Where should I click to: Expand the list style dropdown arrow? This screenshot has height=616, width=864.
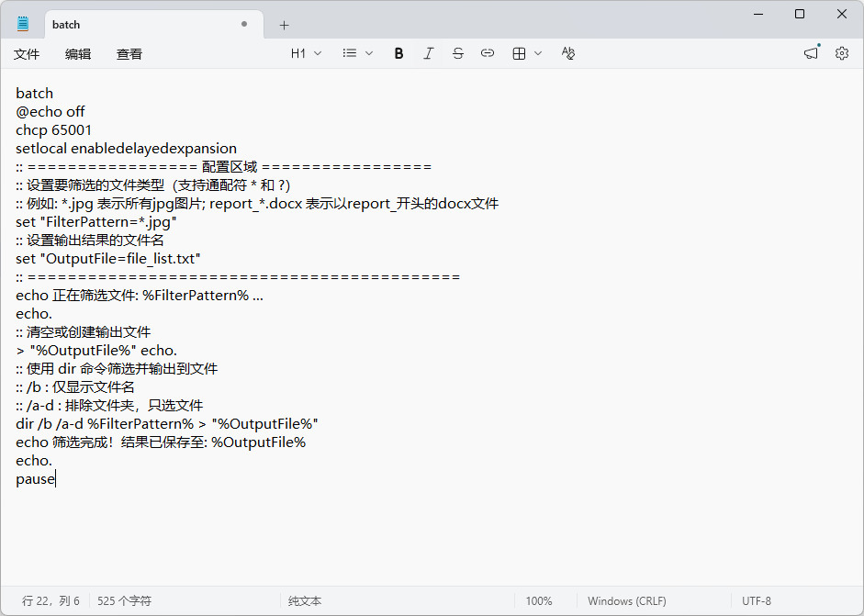pos(369,53)
